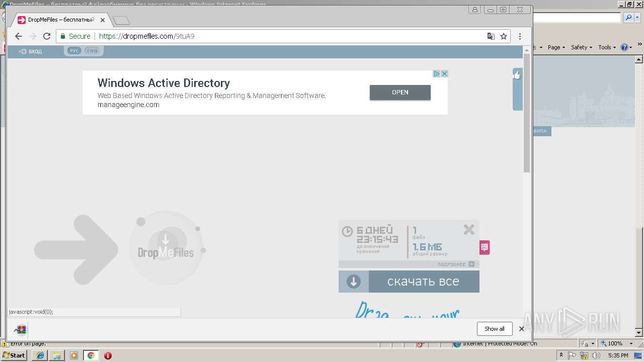The height and width of the screenshot is (362, 644).
Task: Click Chrome's forward arrow
Action: click(33, 36)
